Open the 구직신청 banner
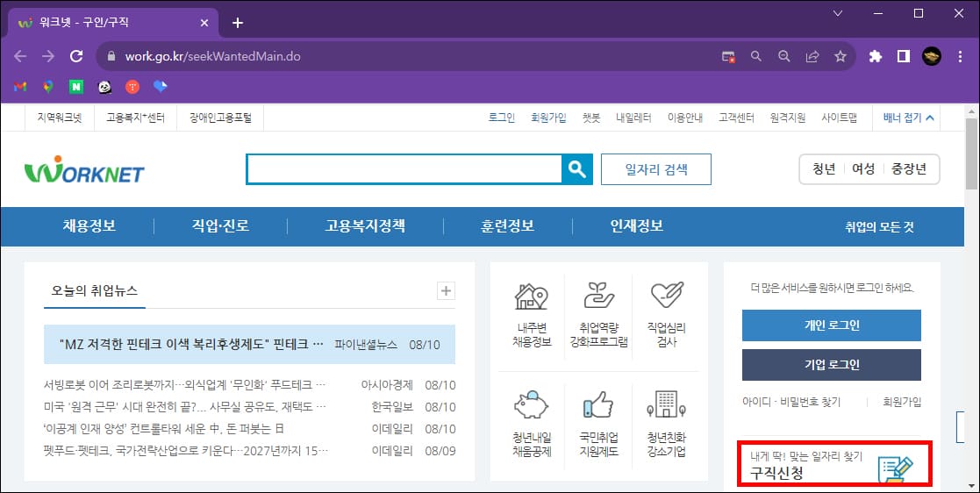Screen dimensions: 980x493 [x=835, y=464]
